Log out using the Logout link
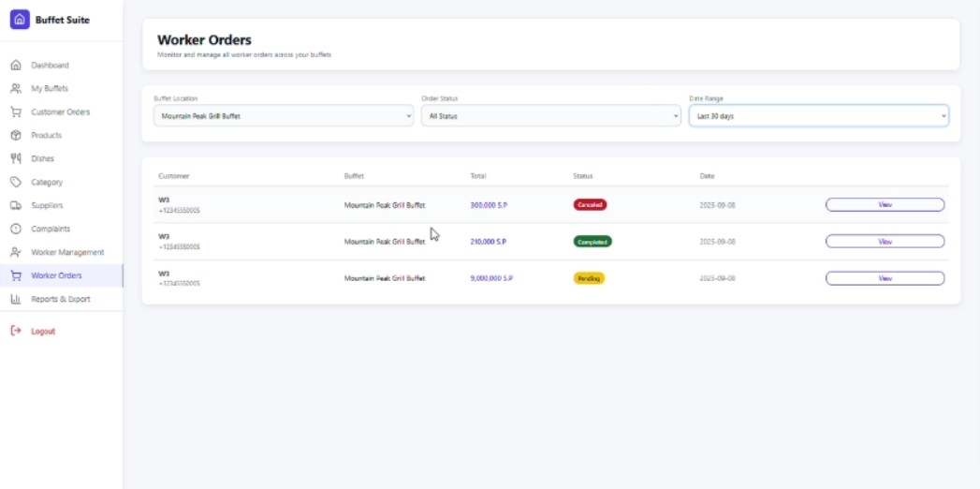 tap(42, 332)
